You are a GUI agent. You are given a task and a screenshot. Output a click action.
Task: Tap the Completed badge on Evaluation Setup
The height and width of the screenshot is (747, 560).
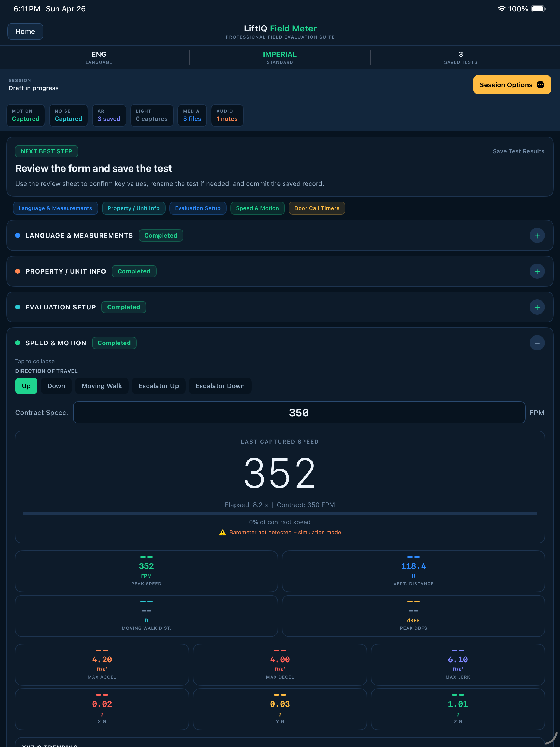(123, 307)
